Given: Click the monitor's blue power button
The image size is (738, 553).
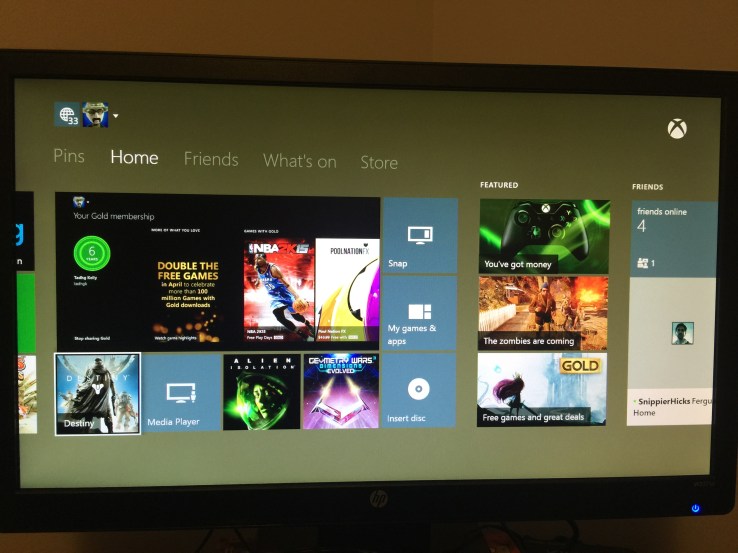Looking at the screenshot, I should point(695,508).
